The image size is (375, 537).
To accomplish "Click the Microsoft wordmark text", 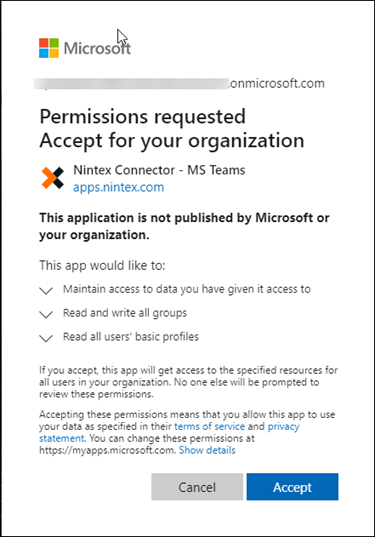I will 97,48.
